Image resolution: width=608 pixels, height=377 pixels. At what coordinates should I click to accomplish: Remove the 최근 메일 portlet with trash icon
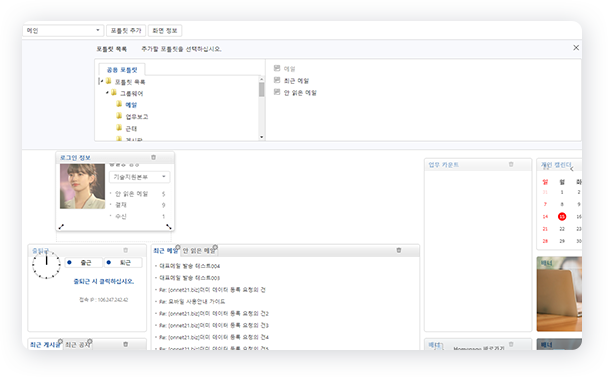coord(399,250)
